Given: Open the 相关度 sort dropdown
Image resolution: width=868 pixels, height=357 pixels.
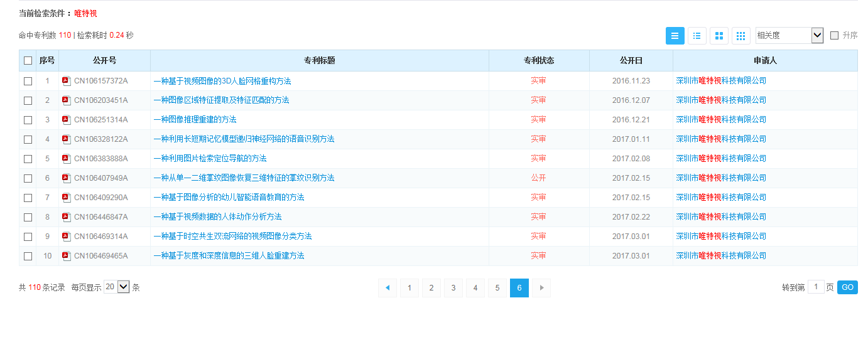Looking at the screenshot, I should pos(789,36).
